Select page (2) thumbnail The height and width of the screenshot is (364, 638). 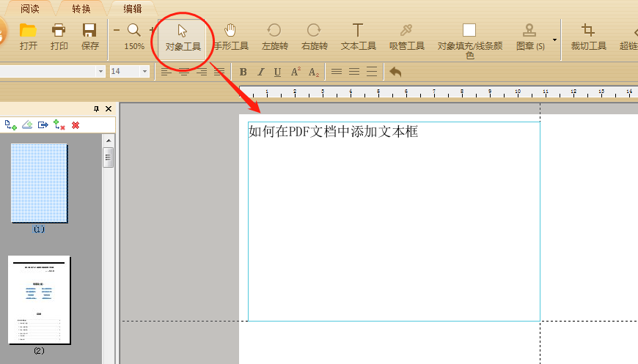tap(39, 300)
